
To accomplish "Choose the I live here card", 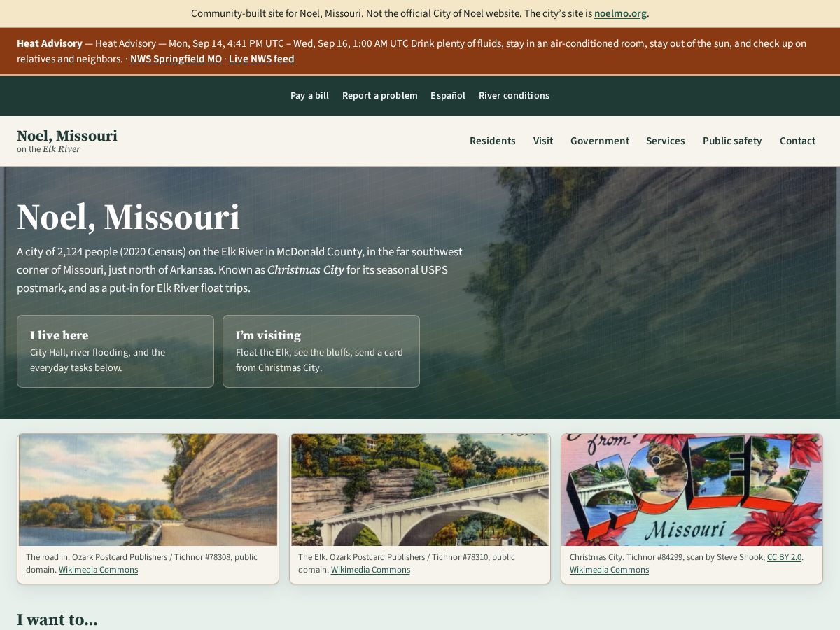I will click(115, 351).
